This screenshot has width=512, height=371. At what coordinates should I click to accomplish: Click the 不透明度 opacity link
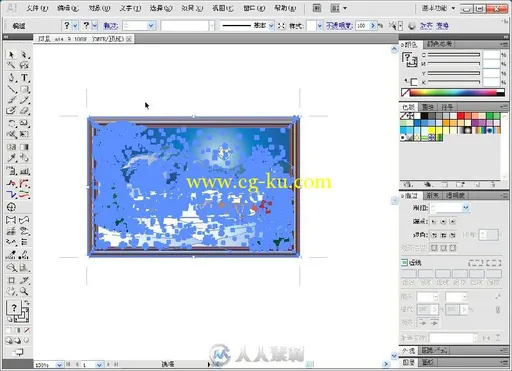point(339,25)
